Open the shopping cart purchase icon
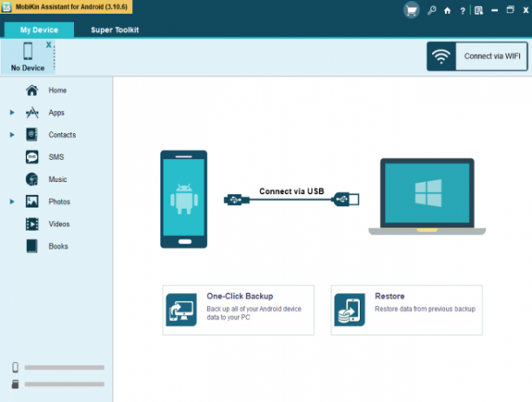 (411, 10)
